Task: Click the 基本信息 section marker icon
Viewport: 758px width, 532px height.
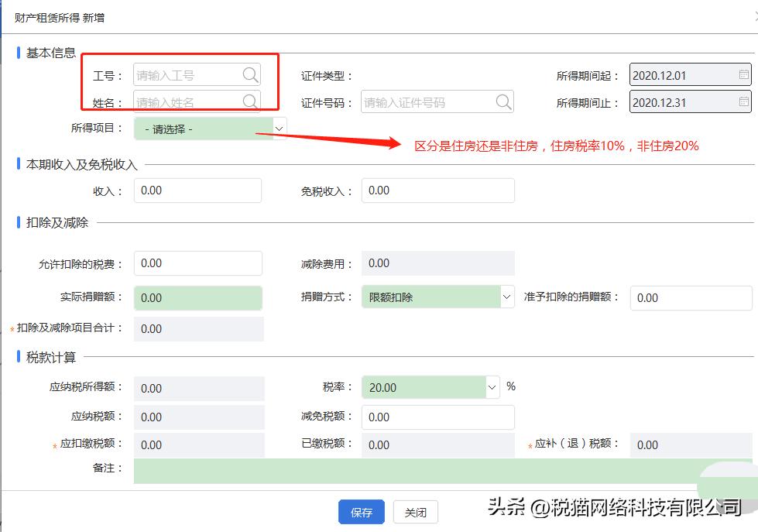Action: click(x=19, y=53)
